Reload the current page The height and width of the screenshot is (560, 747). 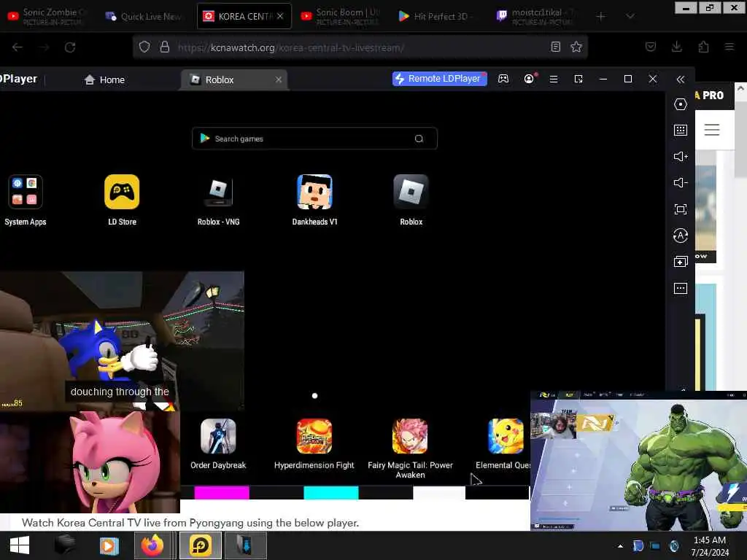[x=70, y=47]
